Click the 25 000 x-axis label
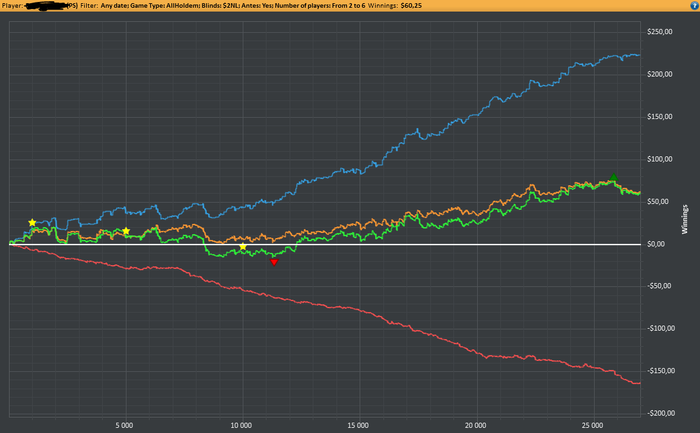 tap(592, 425)
